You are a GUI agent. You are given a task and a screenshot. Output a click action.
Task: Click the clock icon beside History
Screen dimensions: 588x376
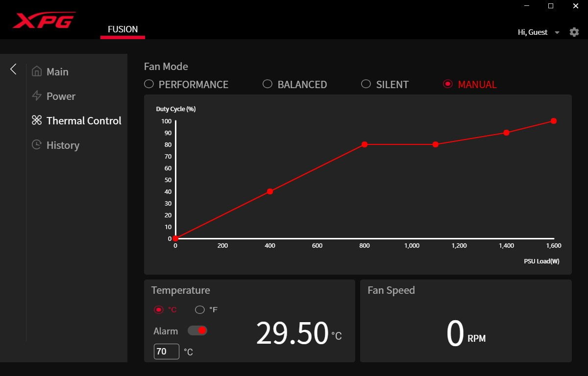(36, 145)
